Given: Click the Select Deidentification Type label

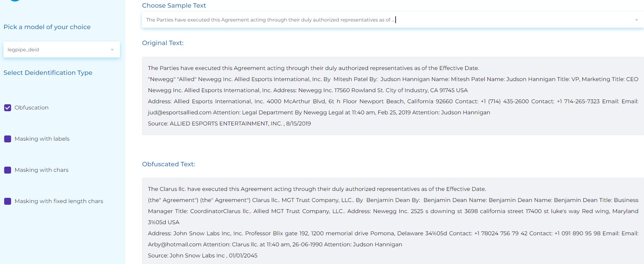Looking at the screenshot, I should click(48, 73).
